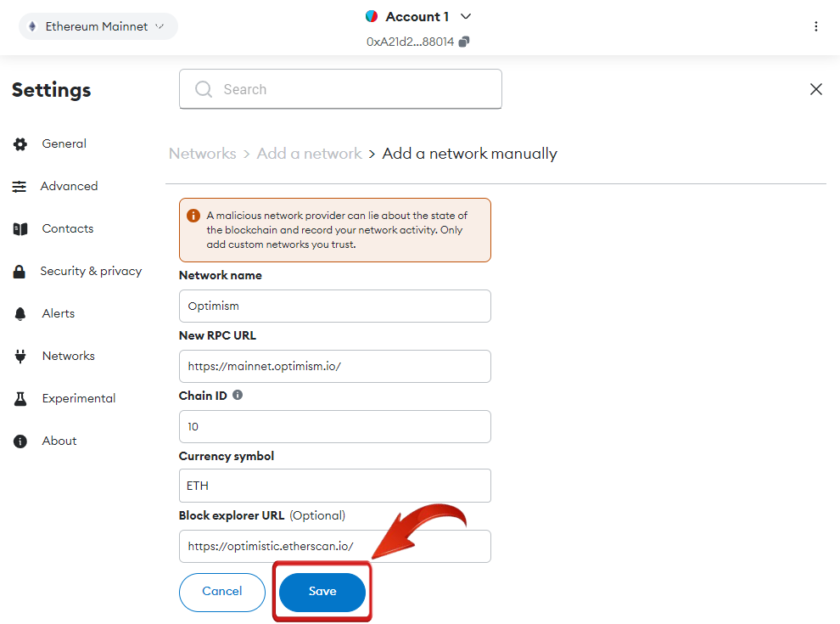Click the Account 1 name label
840x624 pixels.
(x=417, y=17)
